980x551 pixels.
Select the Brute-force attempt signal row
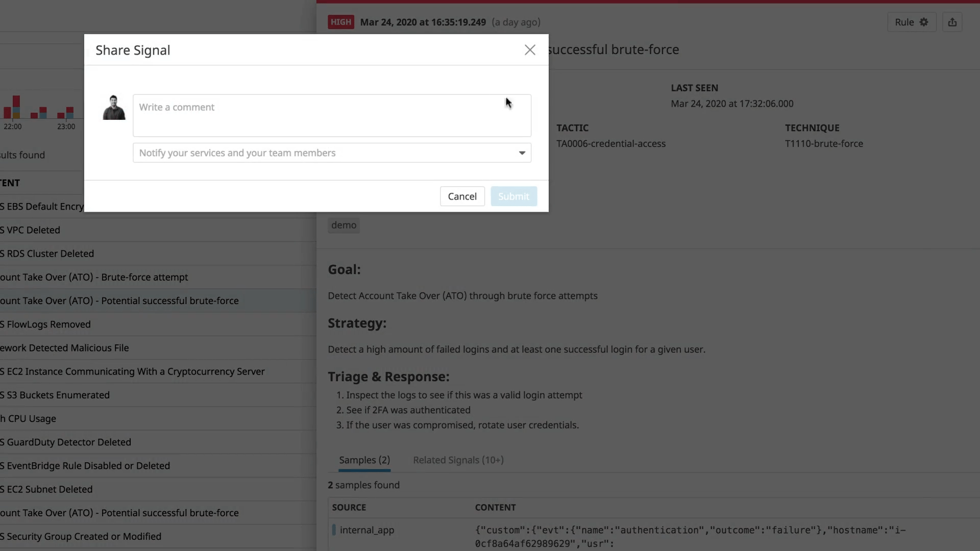coord(158,277)
